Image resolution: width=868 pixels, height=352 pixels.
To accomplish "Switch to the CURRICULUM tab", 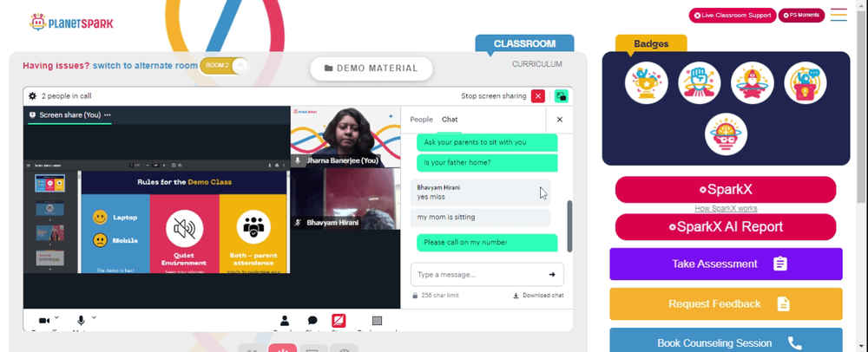I will click(x=536, y=64).
